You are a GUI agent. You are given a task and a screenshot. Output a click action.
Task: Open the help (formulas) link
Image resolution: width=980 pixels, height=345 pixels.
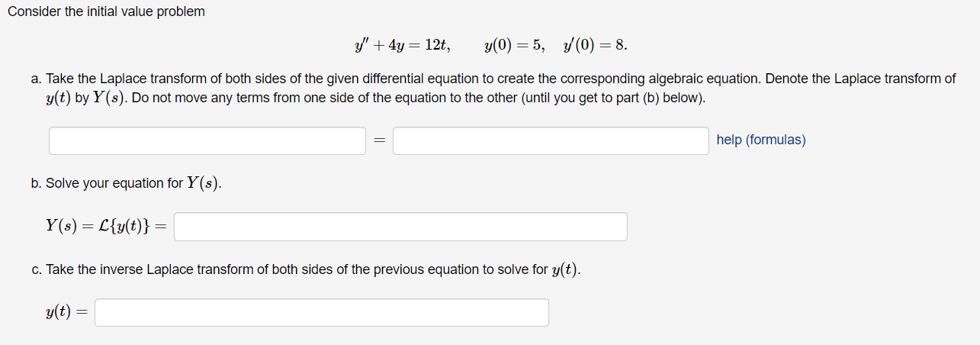[x=761, y=140]
